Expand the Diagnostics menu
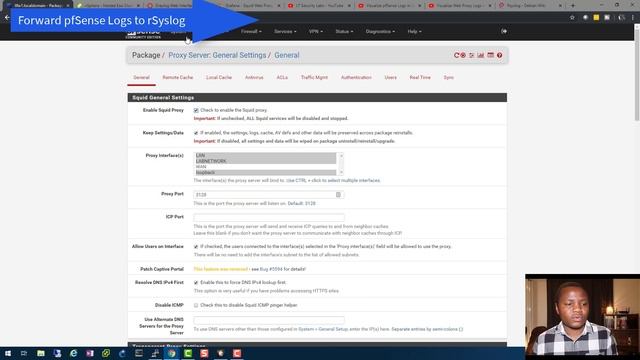This screenshot has height=360, width=640. click(380, 31)
